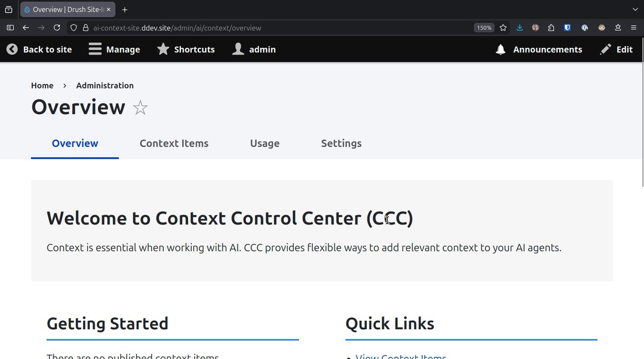Switch to the Settings tab

click(x=341, y=143)
